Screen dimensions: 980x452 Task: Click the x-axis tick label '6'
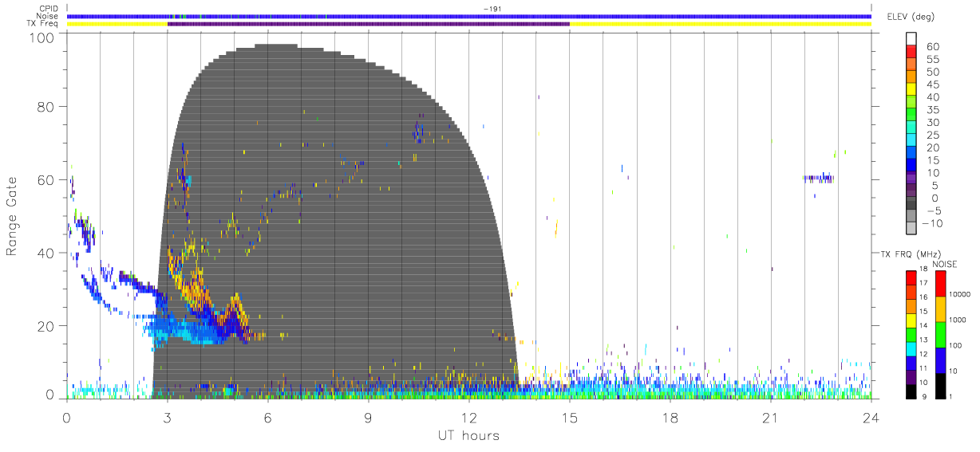[268, 418]
